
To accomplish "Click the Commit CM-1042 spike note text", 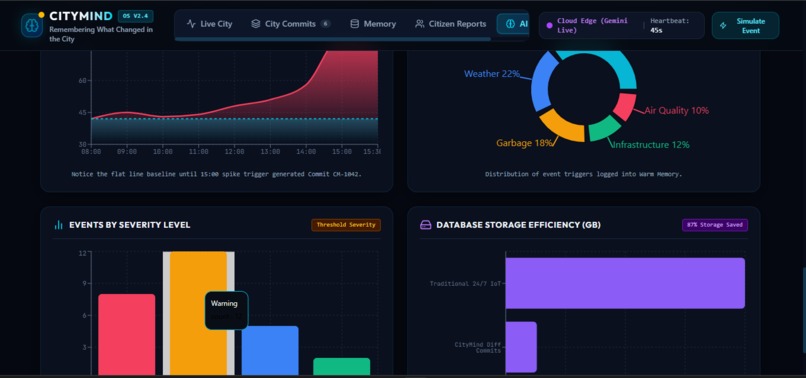I will click(x=216, y=174).
